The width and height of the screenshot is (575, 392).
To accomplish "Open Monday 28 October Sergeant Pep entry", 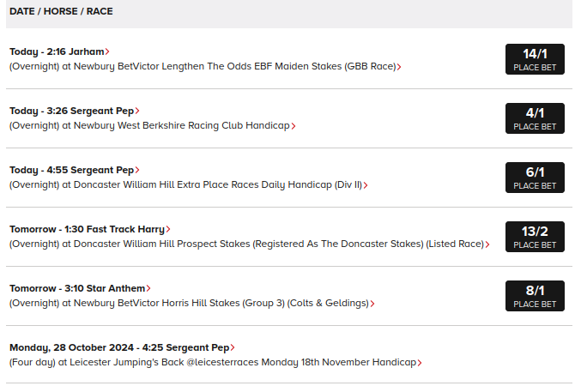I will (119, 347).
